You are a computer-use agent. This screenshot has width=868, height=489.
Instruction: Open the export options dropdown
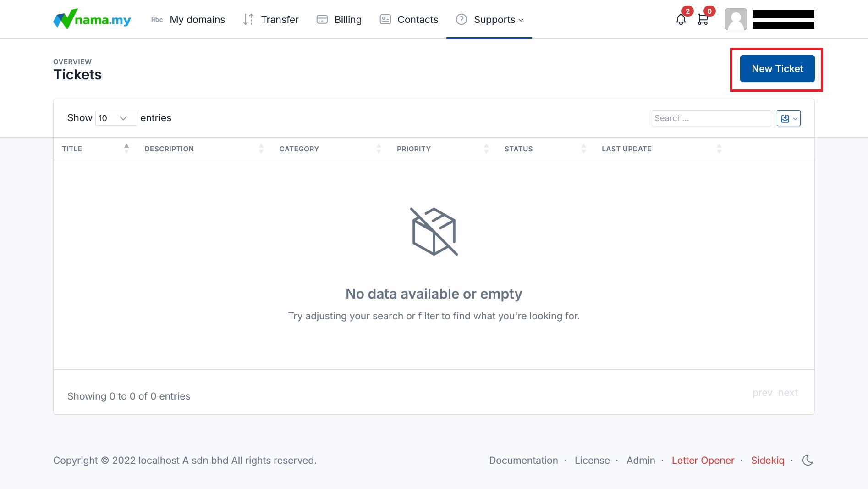(788, 118)
